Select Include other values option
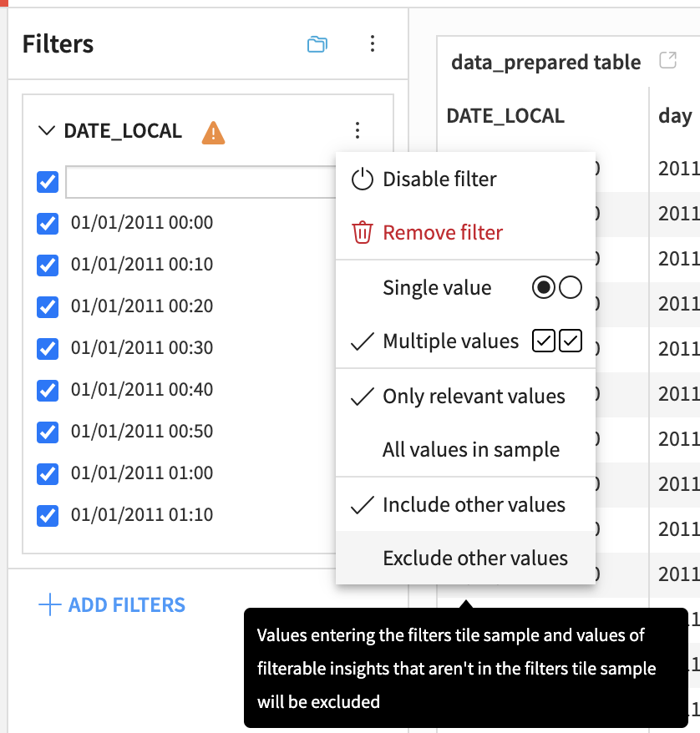 coord(465,505)
